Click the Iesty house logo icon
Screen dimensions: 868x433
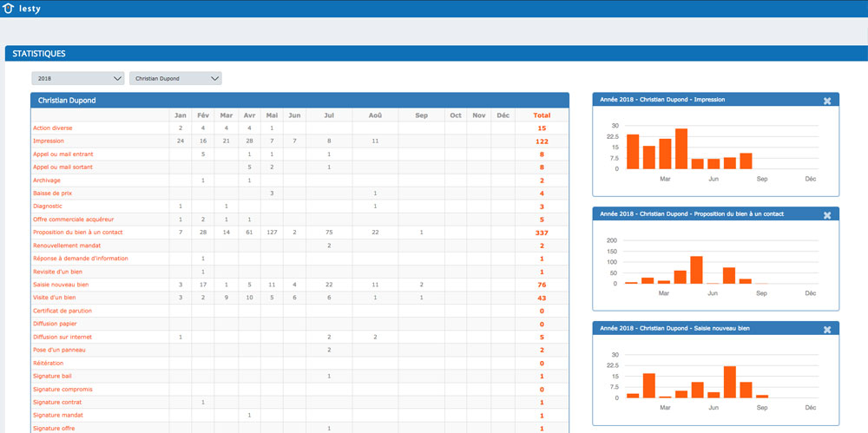[10, 9]
